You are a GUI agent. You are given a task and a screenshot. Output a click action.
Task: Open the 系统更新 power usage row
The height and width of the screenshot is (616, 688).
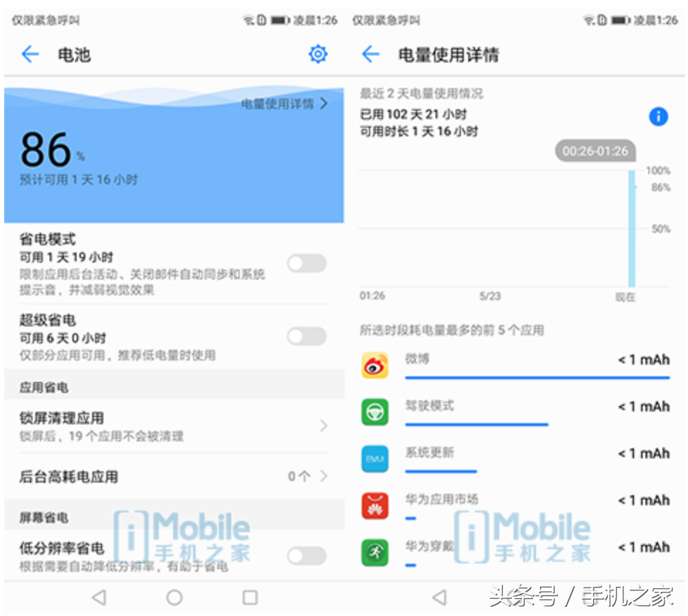[x=516, y=459]
